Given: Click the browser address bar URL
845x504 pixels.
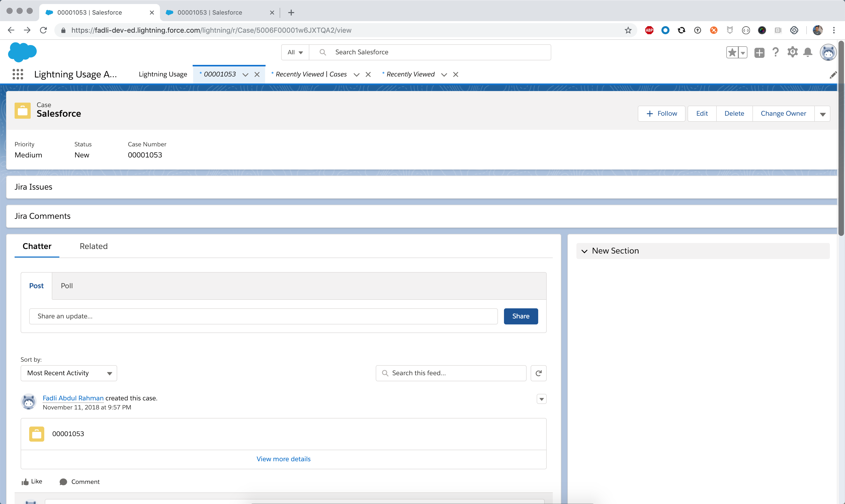Looking at the screenshot, I should click(x=211, y=30).
